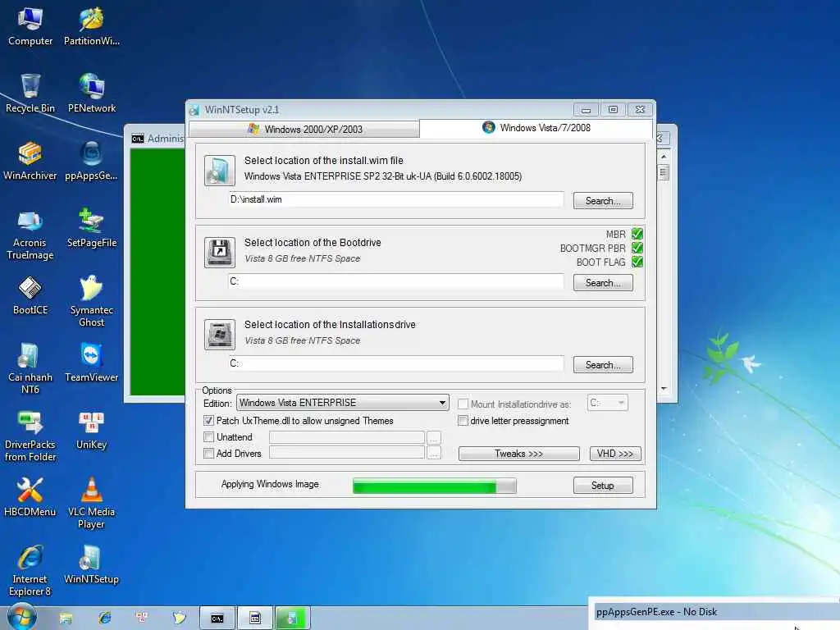Click the Bootdrive floppy disk icon
The height and width of the screenshot is (630, 840).
[x=220, y=253]
